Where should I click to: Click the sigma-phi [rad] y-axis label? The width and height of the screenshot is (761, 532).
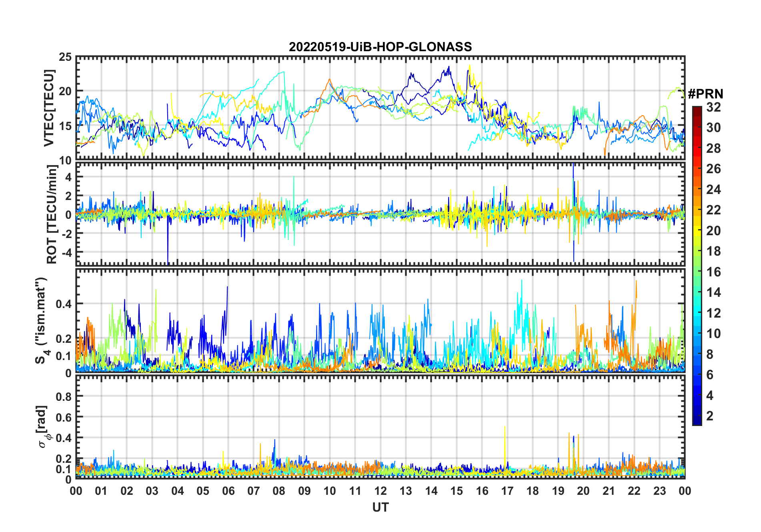[42, 426]
